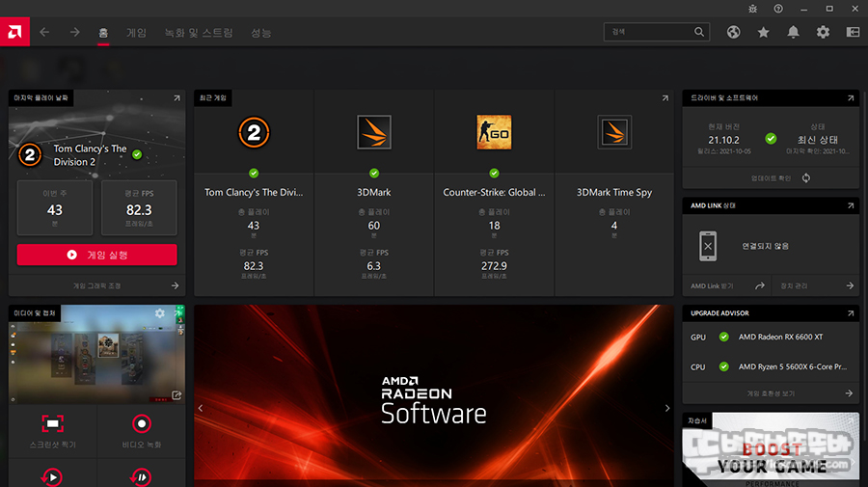The image size is (868, 487).
Task: Click the AMD logo icon
Action: pyautogui.click(x=14, y=32)
